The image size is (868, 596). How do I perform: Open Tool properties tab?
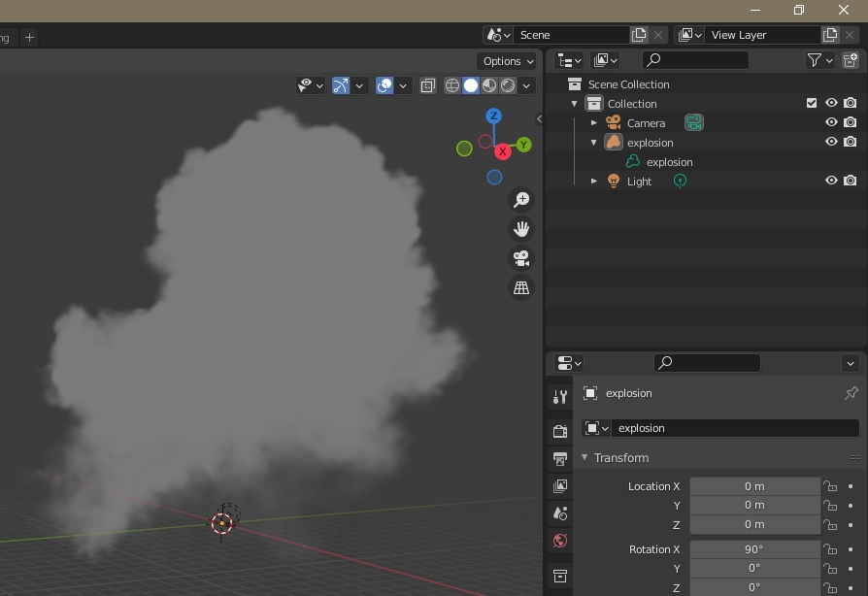point(559,396)
